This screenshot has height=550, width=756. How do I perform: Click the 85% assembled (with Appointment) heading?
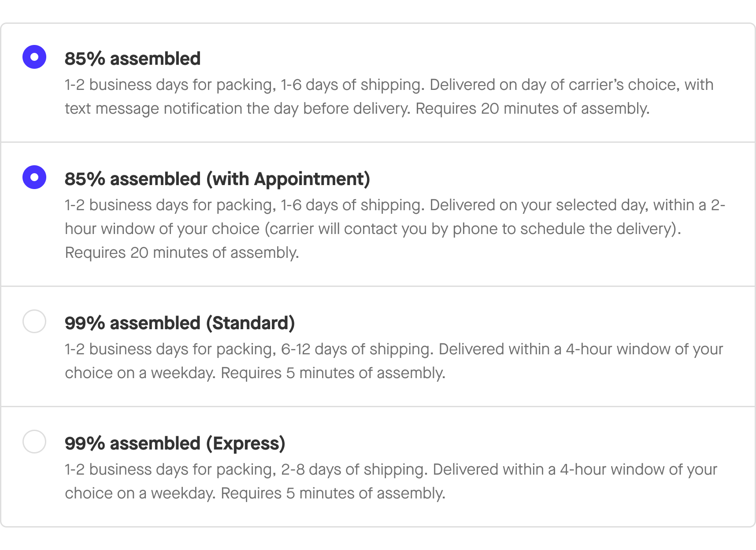(x=218, y=178)
